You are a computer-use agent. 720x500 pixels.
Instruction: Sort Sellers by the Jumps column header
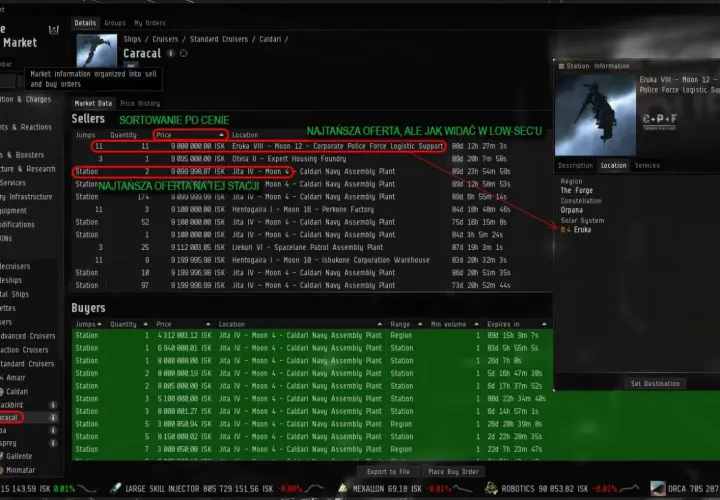click(85, 135)
